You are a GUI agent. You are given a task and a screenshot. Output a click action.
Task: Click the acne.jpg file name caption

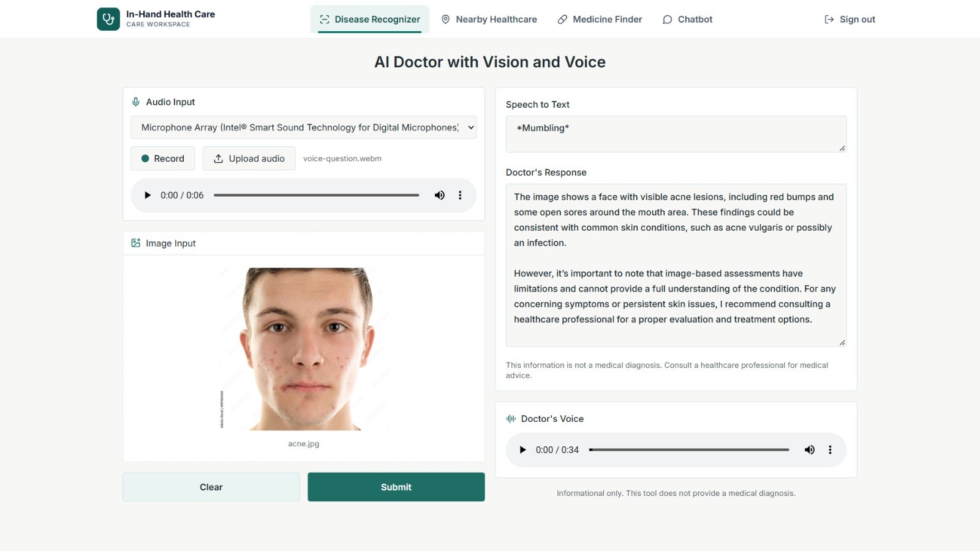[x=304, y=444]
